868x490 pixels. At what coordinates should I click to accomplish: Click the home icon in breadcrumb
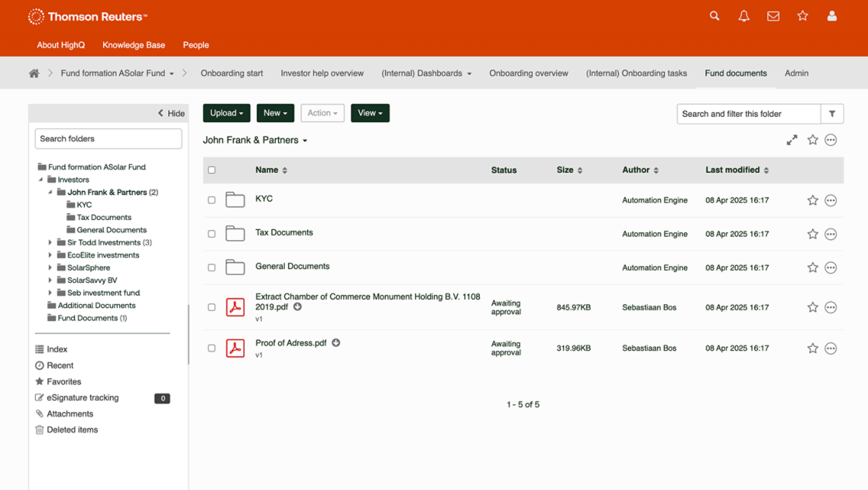(x=34, y=73)
